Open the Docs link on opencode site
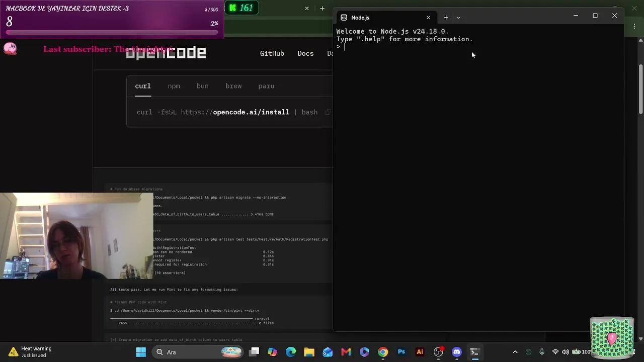 pyautogui.click(x=305, y=53)
